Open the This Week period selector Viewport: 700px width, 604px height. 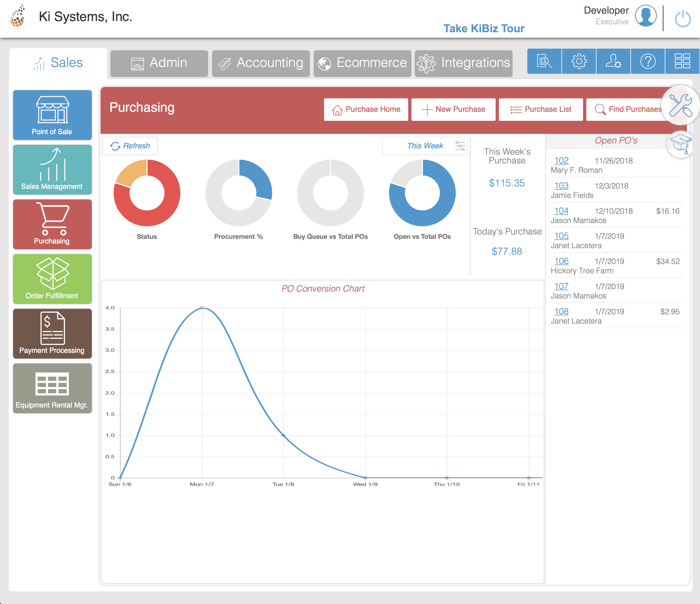(x=425, y=146)
